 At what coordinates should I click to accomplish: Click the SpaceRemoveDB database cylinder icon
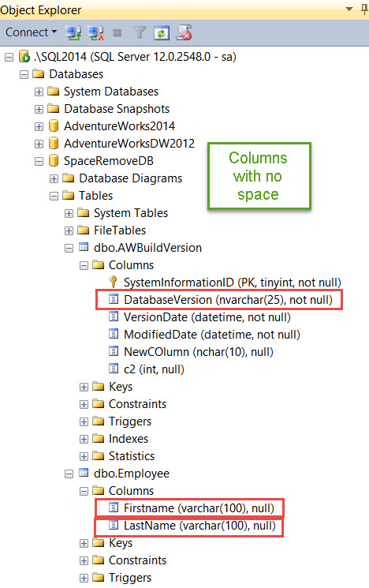(x=54, y=160)
